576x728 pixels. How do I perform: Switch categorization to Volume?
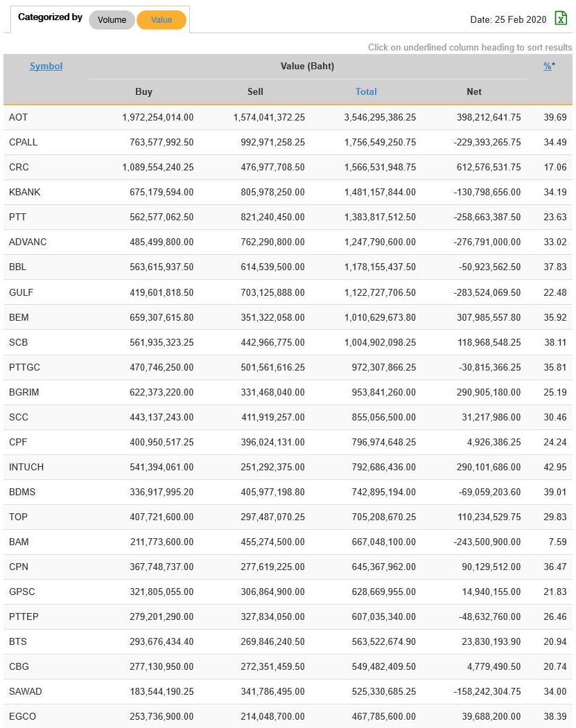(x=112, y=20)
